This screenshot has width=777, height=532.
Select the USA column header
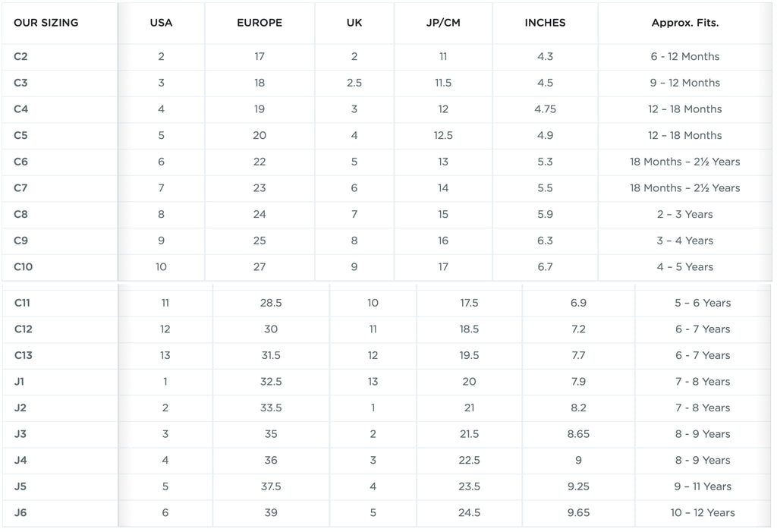[161, 23]
